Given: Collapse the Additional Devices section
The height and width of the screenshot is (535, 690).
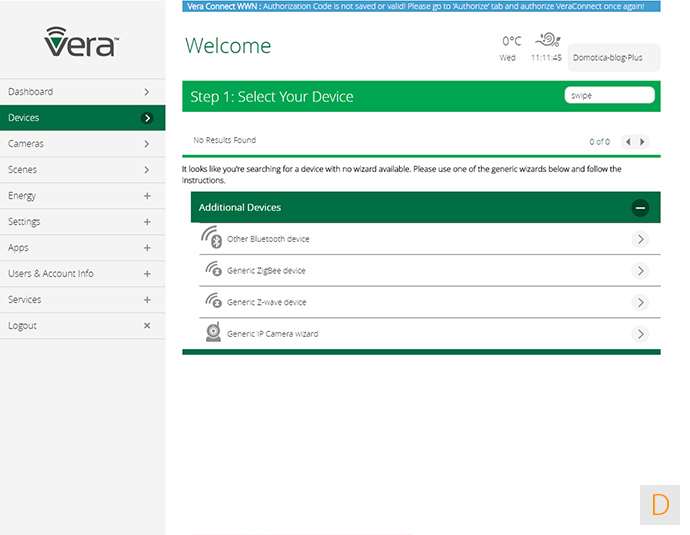Looking at the screenshot, I should pos(641,208).
